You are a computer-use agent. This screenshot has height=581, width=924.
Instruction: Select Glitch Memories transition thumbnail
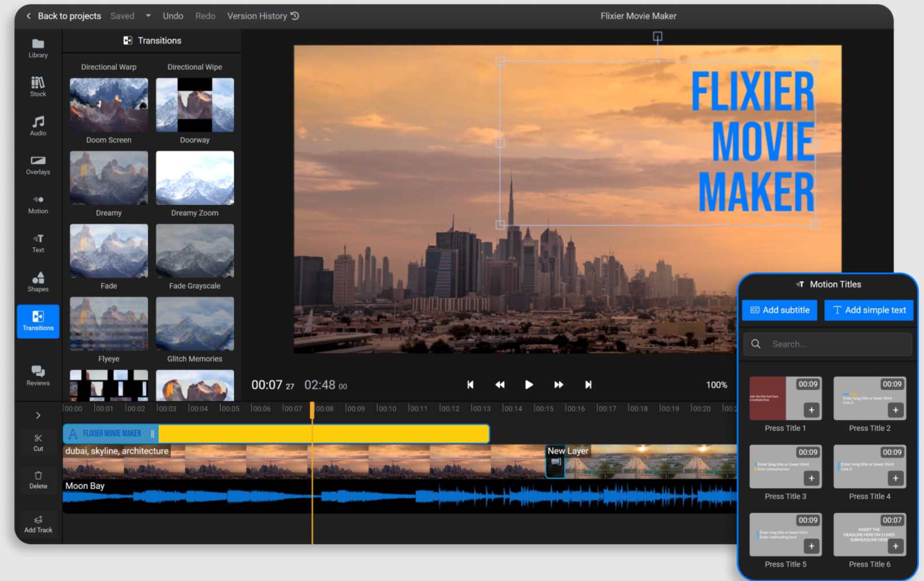(195, 323)
